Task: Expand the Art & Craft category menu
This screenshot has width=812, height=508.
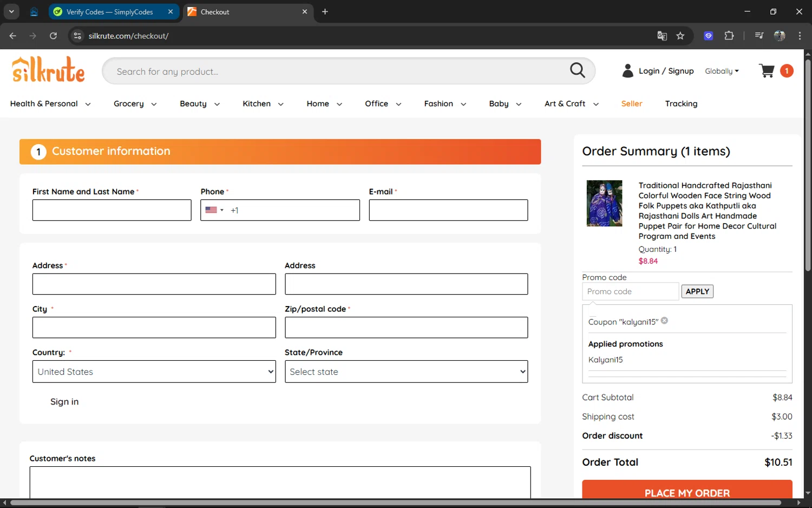Action: coord(572,103)
